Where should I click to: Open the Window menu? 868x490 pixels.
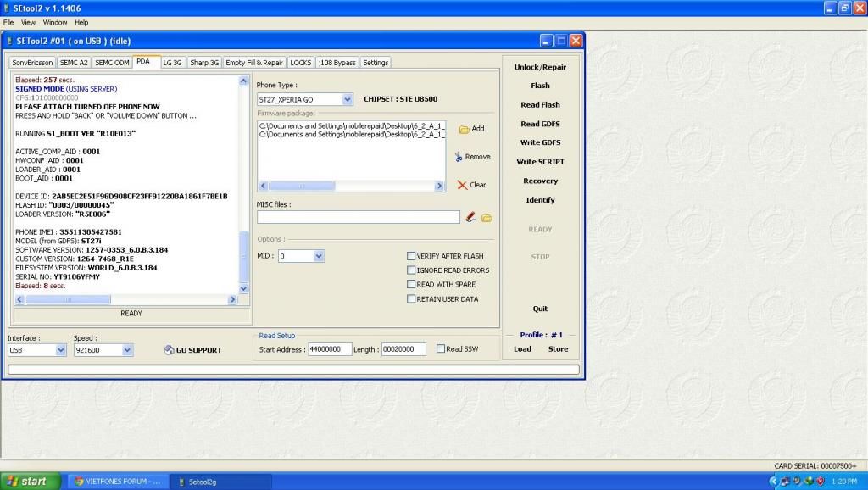(x=55, y=23)
